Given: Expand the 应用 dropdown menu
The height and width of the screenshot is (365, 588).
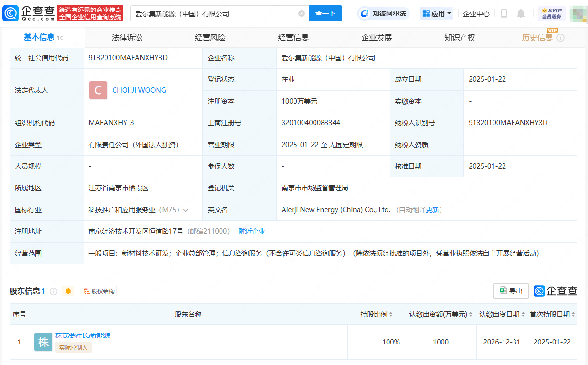Looking at the screenshot, I should [x=437, y=13].
